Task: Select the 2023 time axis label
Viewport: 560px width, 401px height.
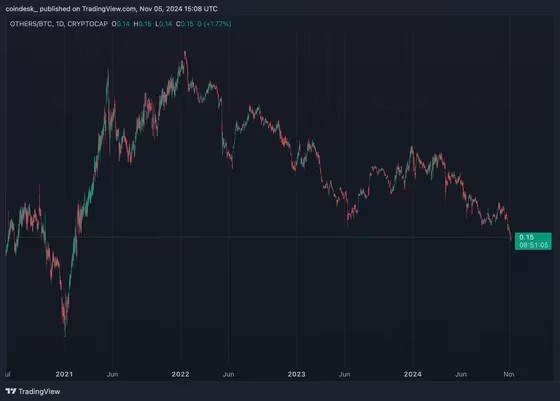Action: 296,374
